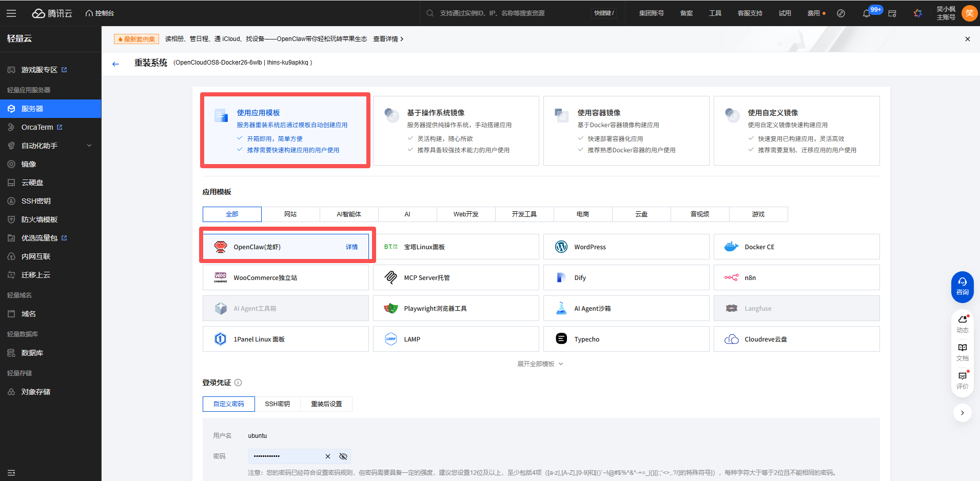This screenshot has height=481, width=980.
Task: Switch to the 游戏 template tab
Action: coord(758,214)
